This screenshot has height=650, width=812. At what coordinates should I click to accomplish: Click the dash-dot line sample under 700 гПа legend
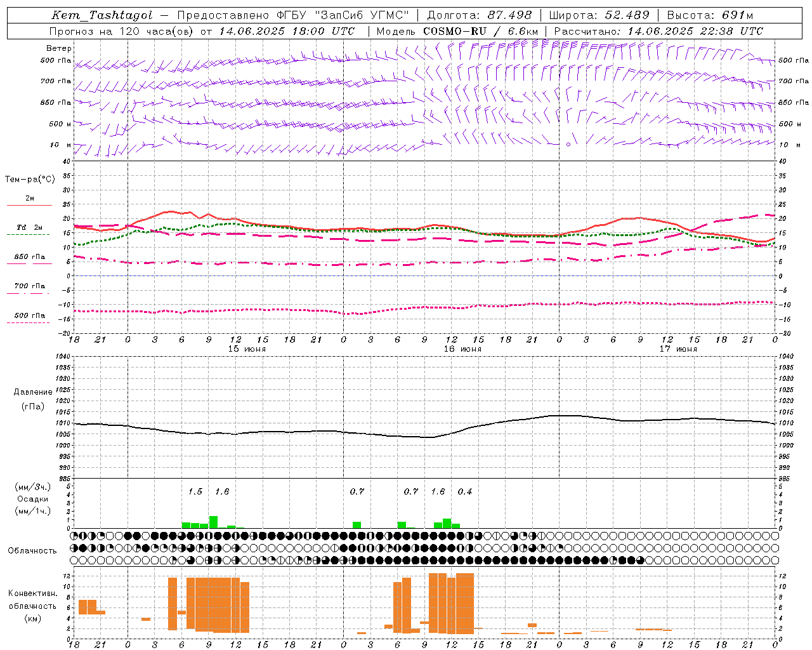[28, 293]
